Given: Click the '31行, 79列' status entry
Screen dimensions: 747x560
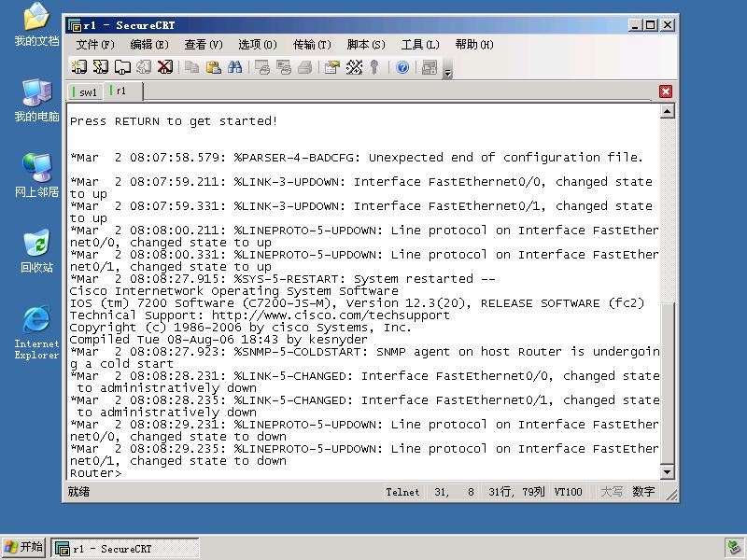Looking at the screenshot, I should [x=516, y=492].
